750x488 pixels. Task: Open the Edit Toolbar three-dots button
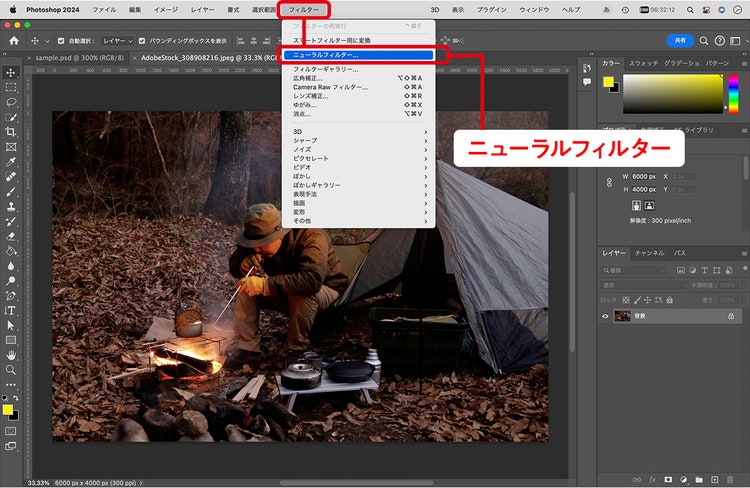pyautogui.click(x=11, y=384)
